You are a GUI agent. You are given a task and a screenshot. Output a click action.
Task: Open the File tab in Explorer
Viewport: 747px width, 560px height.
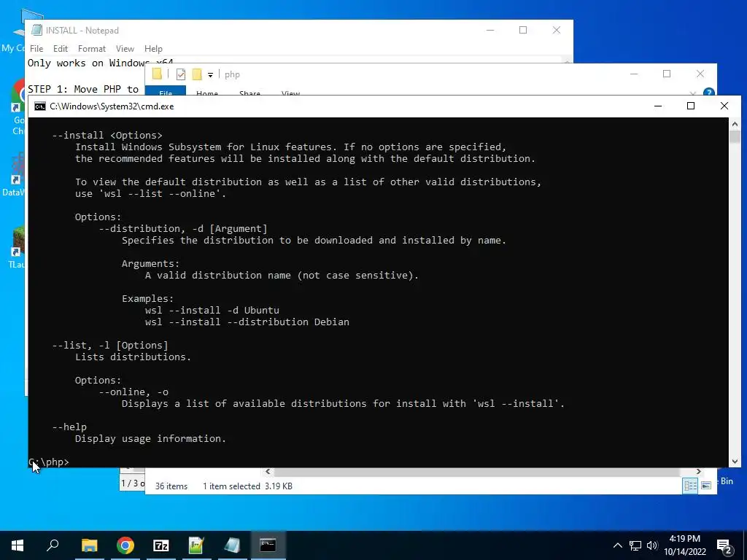pyautogui.click(x=166, y=91)
